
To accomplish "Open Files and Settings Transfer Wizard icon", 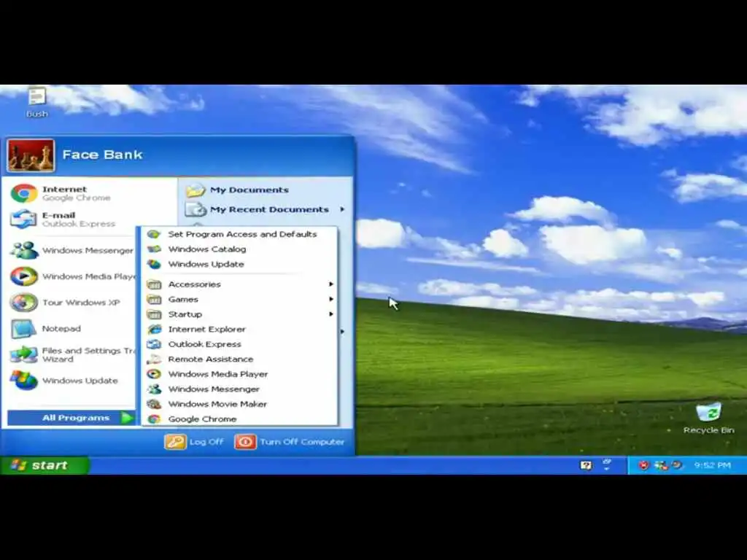I will point(24,354).
